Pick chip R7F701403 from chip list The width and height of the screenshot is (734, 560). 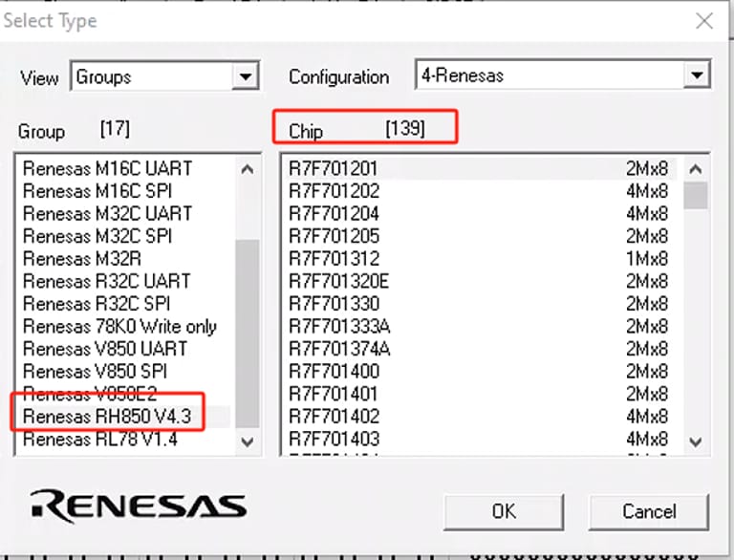335,440
